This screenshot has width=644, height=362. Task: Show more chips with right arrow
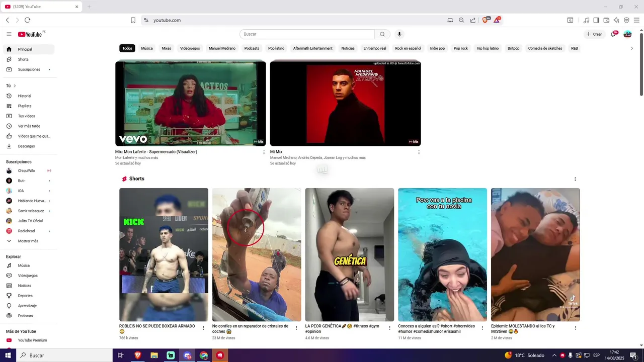pyautogui.click(x=632, y=48)
